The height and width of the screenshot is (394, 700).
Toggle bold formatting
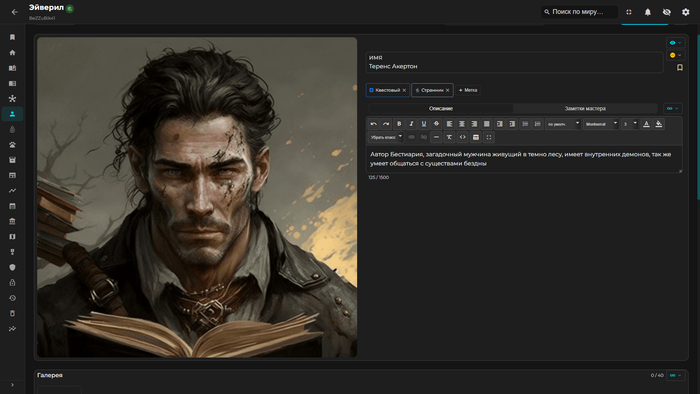tap(399, 124)
